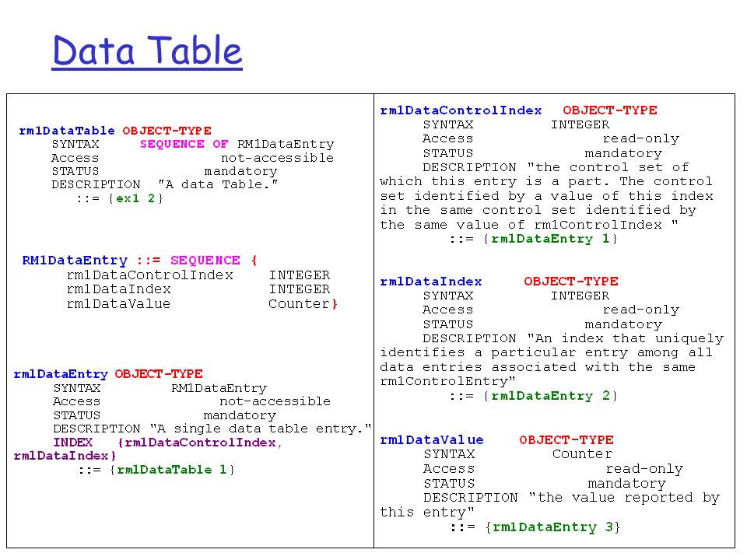This screenshot has width=747, height=560.
Task: Click 'not-accessible' access value of rm1DataTable
Action: coord(277,158)
